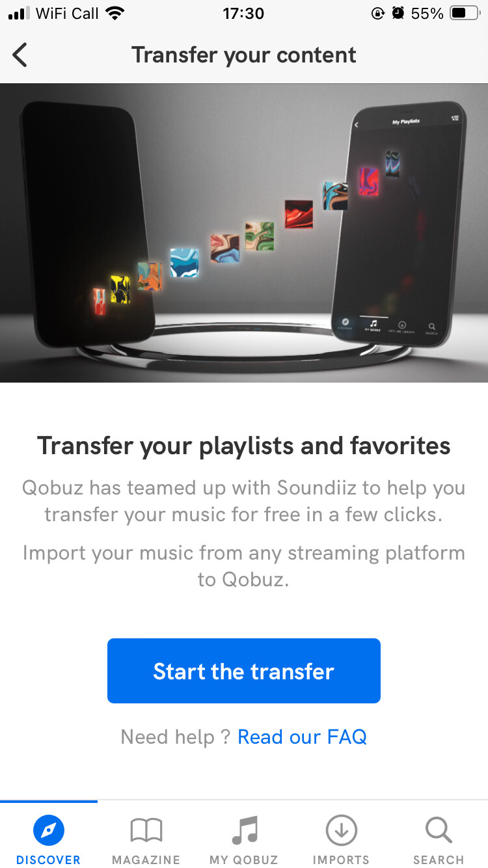Tap the alarm clock status icon
This screenshot has width=488, height=868.
(398, 13)
